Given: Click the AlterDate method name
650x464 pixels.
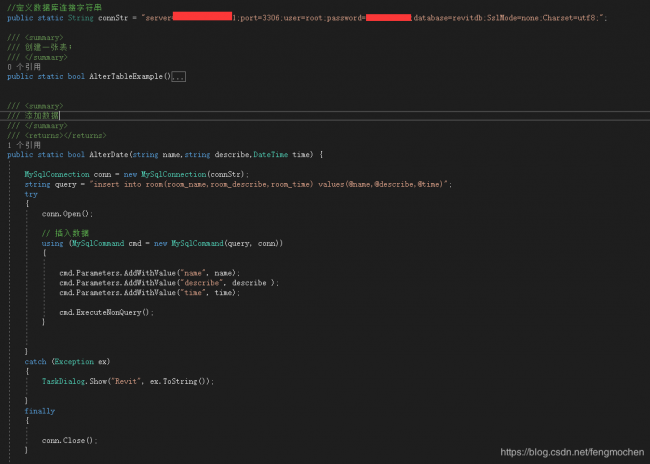Looking at the screenshot, I should coord(111,155).
